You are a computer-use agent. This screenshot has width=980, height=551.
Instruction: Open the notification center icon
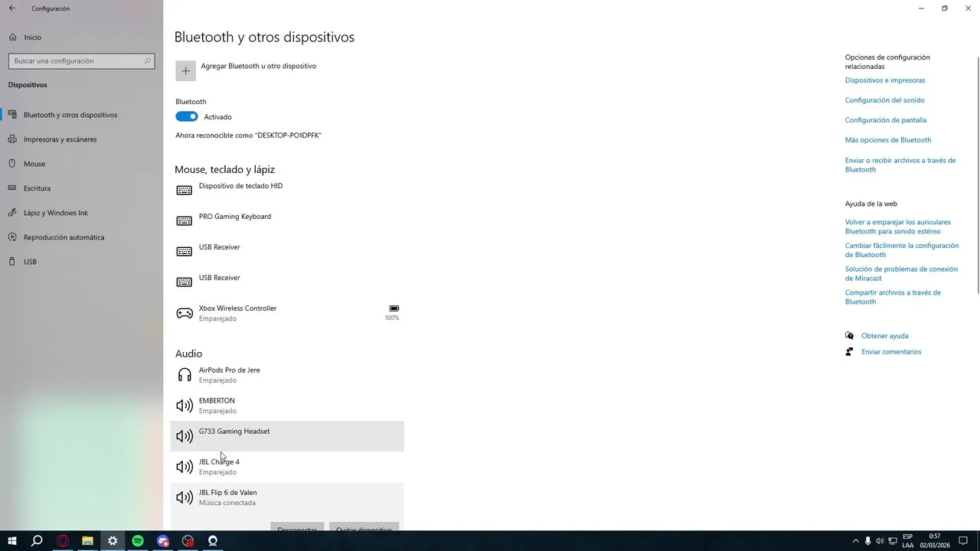pos(963,541)
